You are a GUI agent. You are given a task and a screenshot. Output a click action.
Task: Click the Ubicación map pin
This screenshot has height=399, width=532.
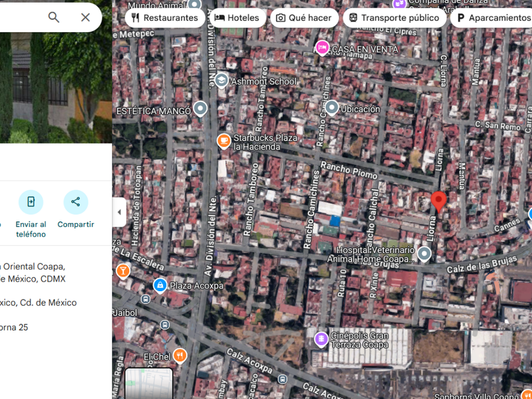pyautogui.click(x=332, y=108)
